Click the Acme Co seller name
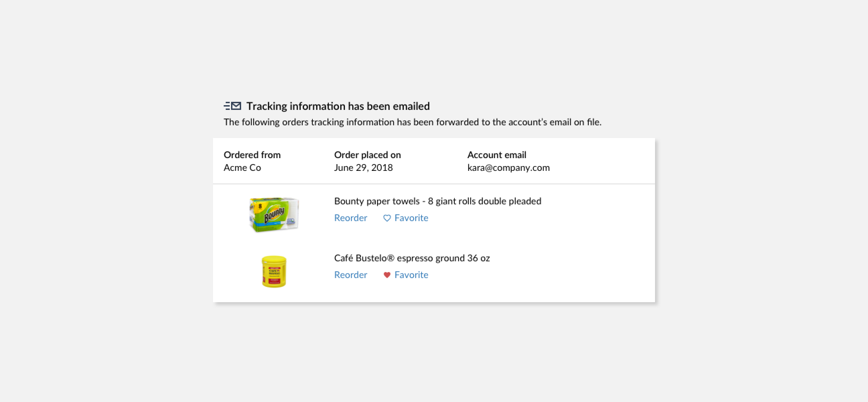 click(242, 168)
